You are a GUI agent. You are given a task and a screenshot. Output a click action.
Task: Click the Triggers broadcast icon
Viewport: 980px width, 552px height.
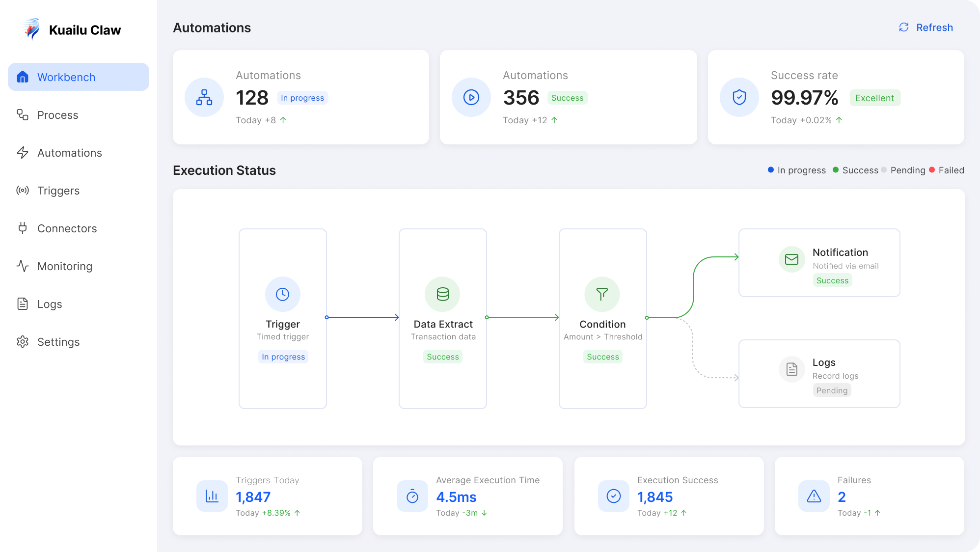(x=23, y=191)
